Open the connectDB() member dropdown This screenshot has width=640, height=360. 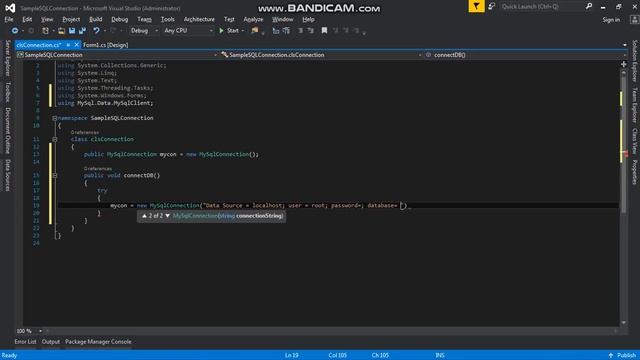[x=526, y=55]
